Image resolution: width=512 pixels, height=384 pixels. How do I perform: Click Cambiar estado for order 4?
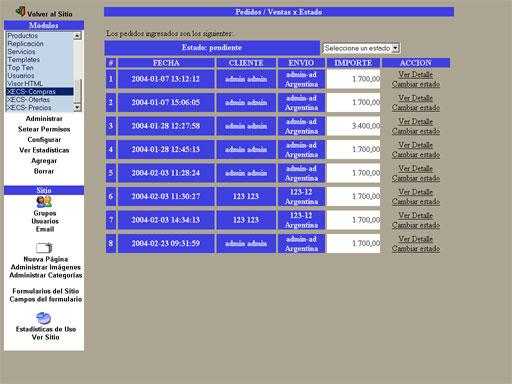[x=416, y=154]
